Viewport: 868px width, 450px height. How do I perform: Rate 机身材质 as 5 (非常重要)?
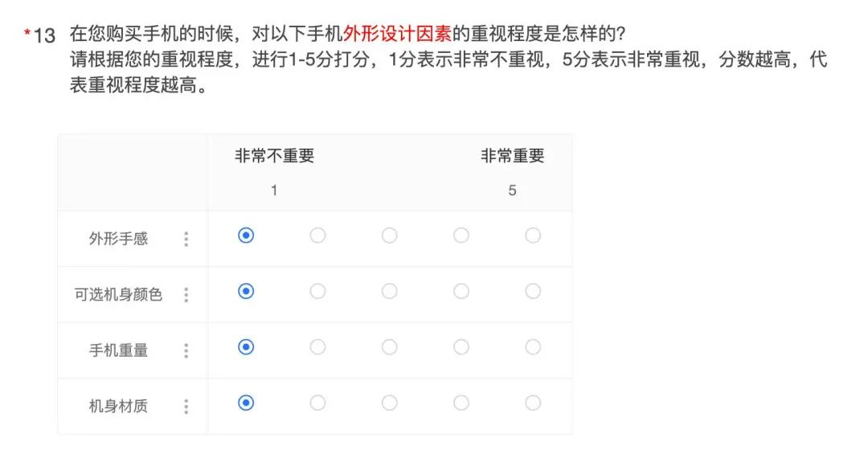point(533,403)
